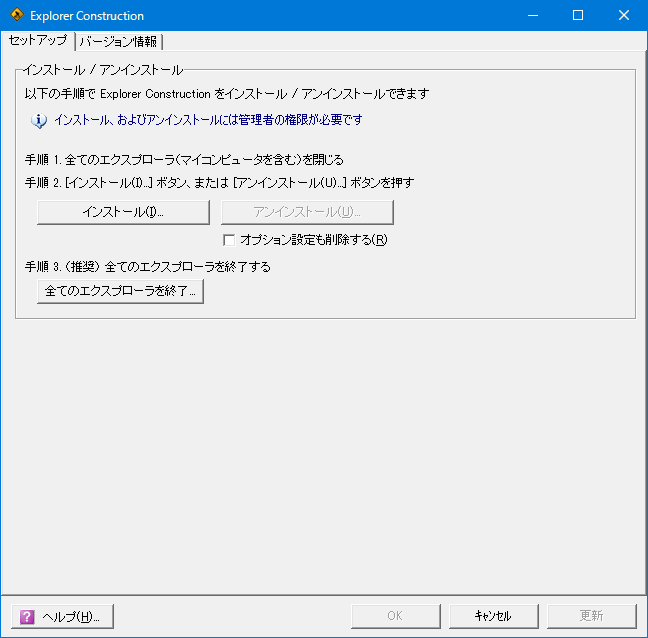Click the 手順 3. (推奨) instruction text
This screenshot has height=638, width=648.
tap(148, 267)
